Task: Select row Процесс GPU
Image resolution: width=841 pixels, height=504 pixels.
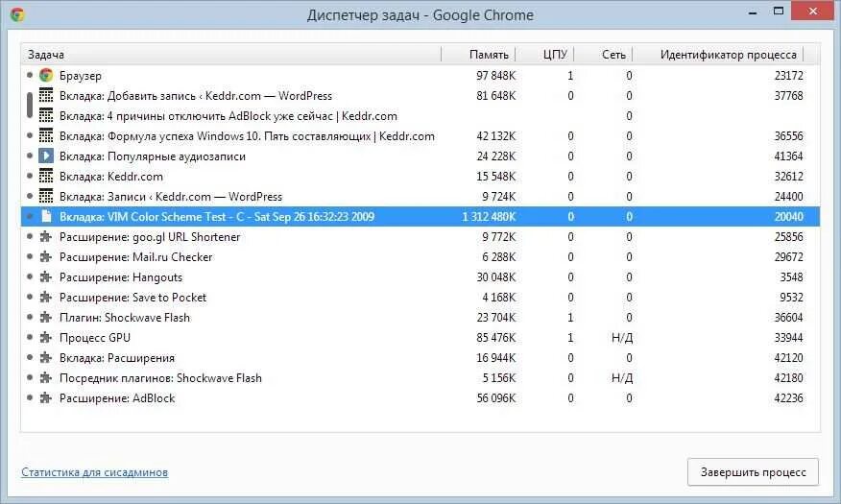Action: click(420, 338)
